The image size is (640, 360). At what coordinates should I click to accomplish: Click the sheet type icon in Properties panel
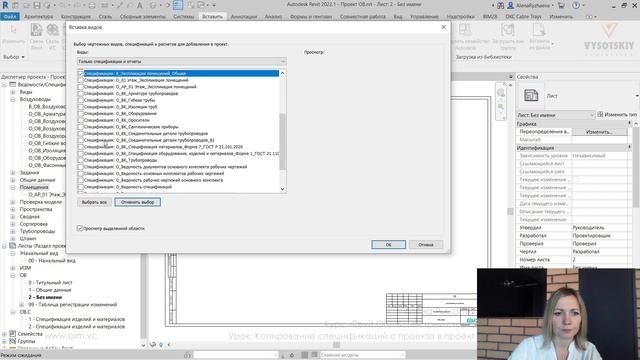tap(531, 96)
